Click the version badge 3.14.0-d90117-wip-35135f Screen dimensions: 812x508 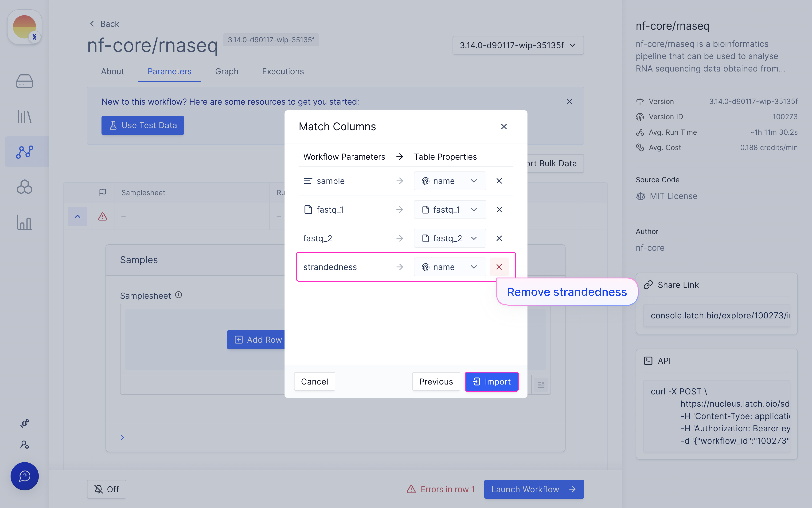(x=271, y=40)
